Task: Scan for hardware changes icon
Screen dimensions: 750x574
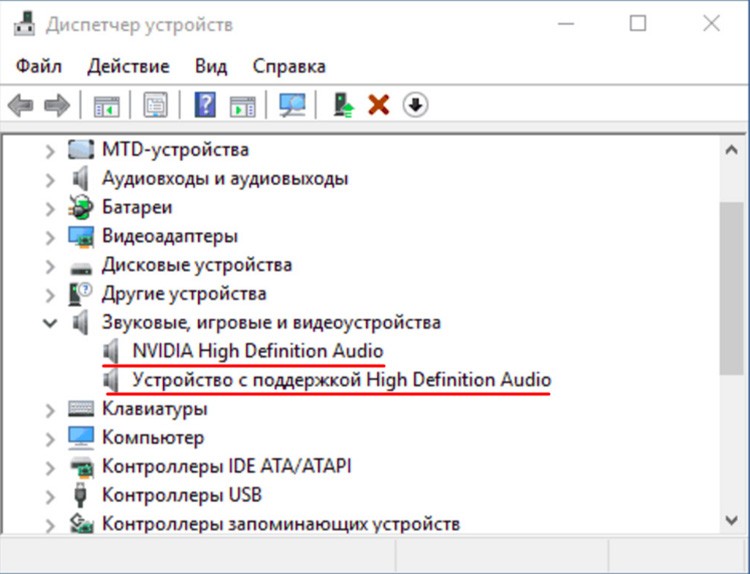Action: (292, 105)
